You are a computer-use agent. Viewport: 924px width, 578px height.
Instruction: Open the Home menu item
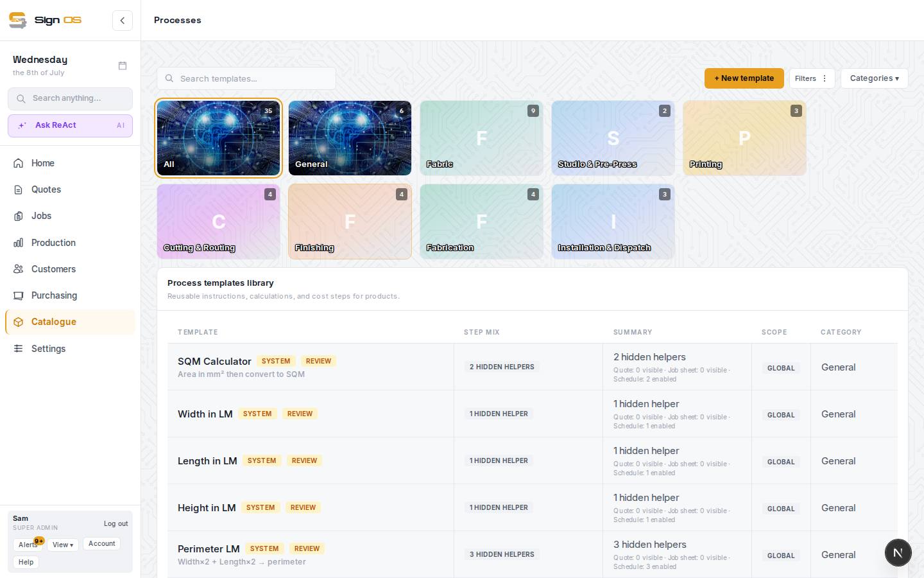[x=70, y=163]
